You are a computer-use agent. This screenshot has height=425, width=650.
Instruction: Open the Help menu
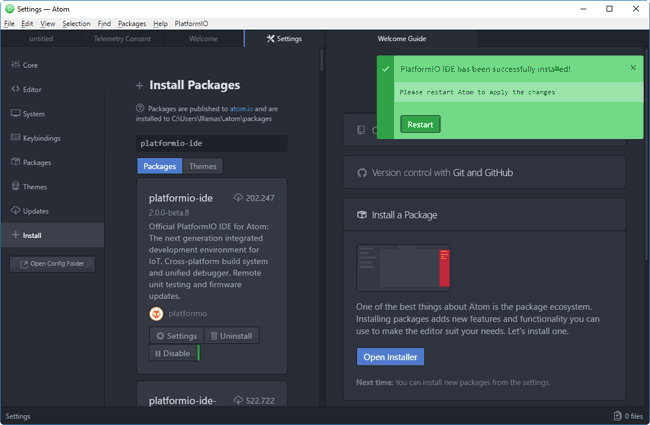[x=160, y=24]
